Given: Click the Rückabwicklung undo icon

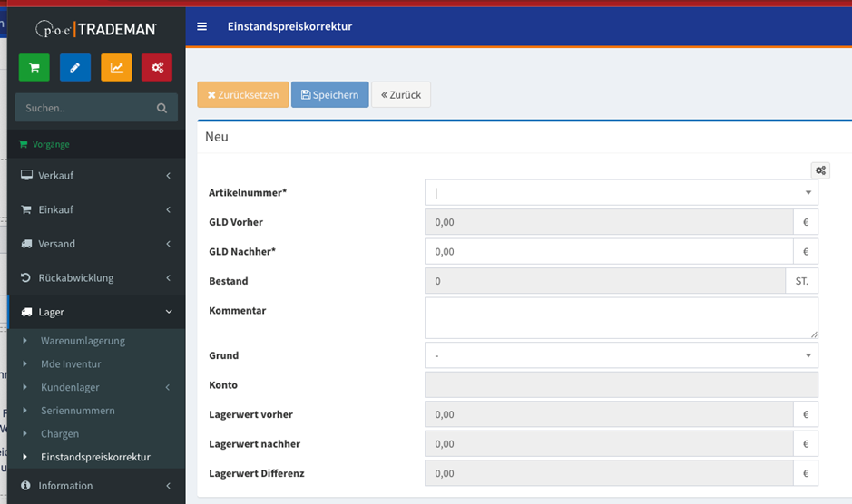Looking at the screenshot, I should (25, 277).
